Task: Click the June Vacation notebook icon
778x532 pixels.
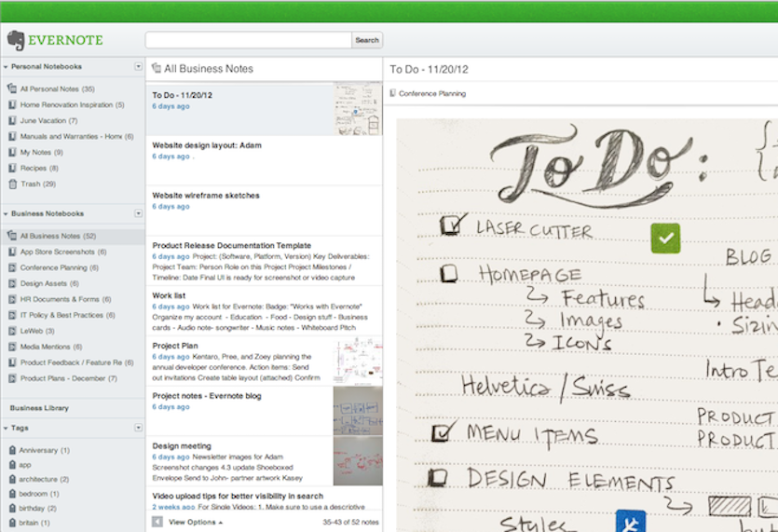Action: 12,120
